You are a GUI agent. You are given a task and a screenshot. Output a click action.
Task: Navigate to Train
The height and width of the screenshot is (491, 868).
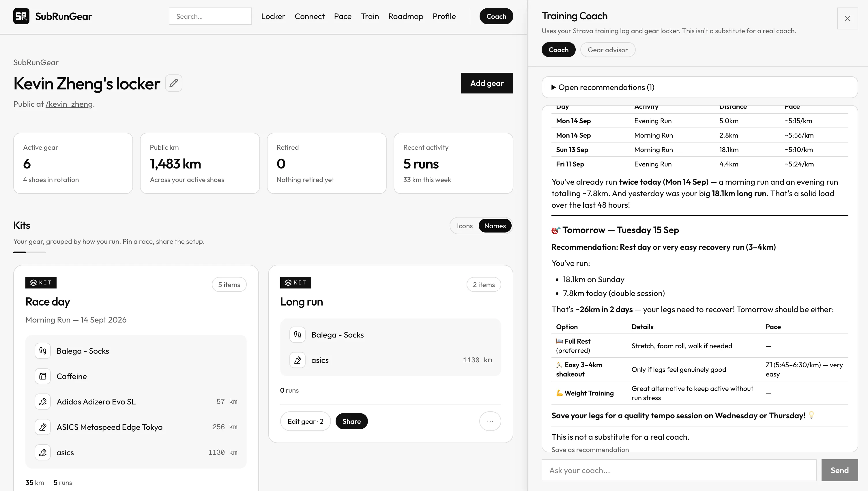click(x=370, y=16)
